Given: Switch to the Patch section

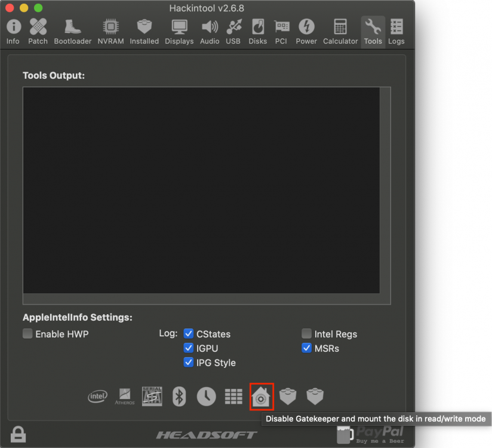Looking at the screenshot, I should (x=38, y=32).
